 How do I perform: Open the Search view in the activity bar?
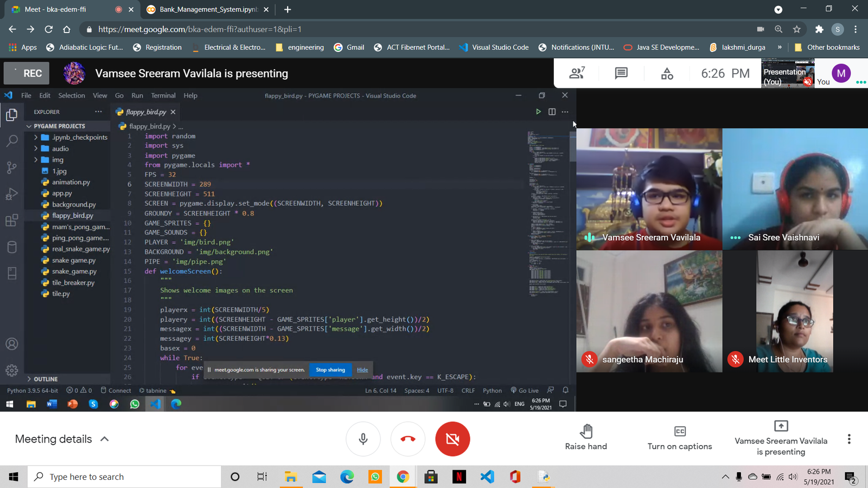(12, 141)
